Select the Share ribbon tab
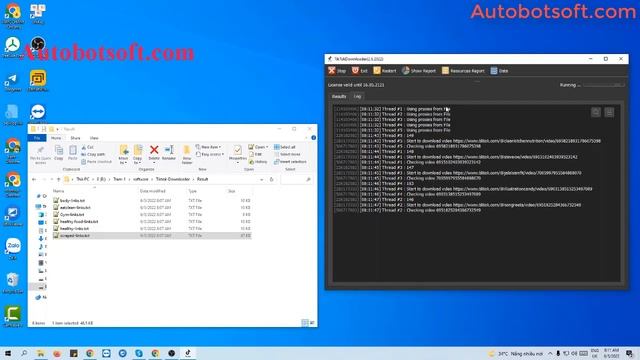This screenshot has width=640, height=360. [75, 138]
